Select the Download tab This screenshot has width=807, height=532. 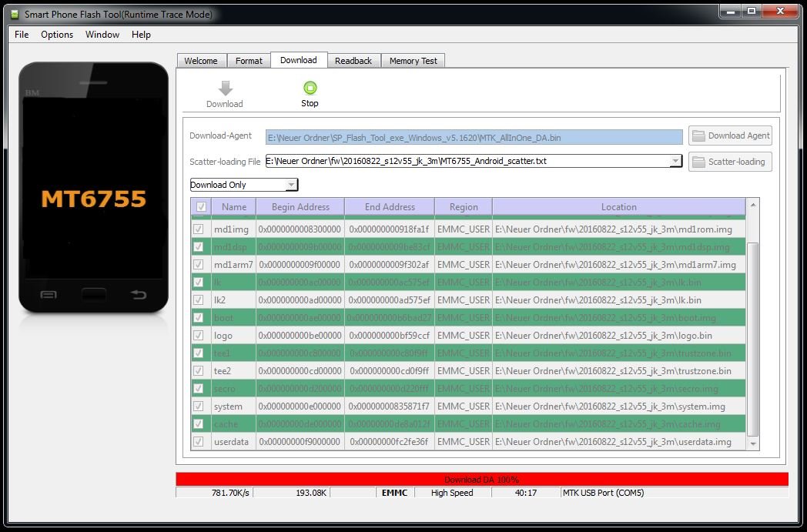tap(299, 60)
